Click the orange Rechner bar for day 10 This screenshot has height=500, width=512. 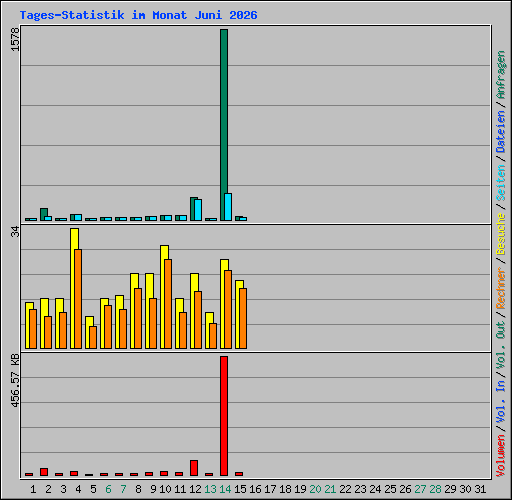click(168, 304)
